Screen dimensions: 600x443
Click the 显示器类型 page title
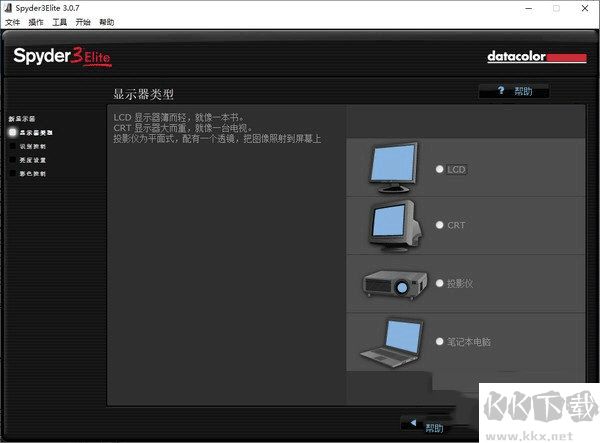(x=143, y=94)
